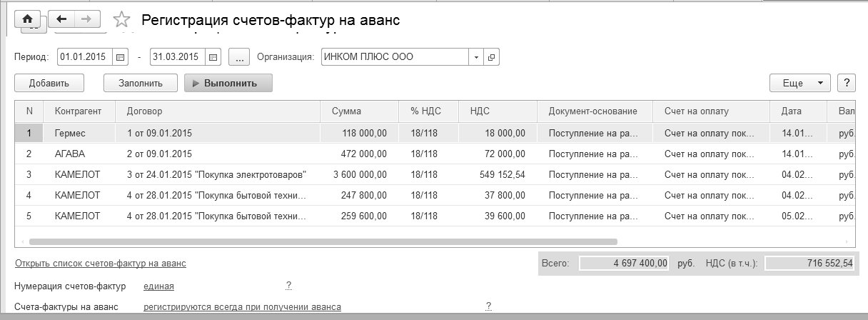The width and height of the screenshot is (868, 320).
Task: Open help with the question mark button
Action: 846,83
